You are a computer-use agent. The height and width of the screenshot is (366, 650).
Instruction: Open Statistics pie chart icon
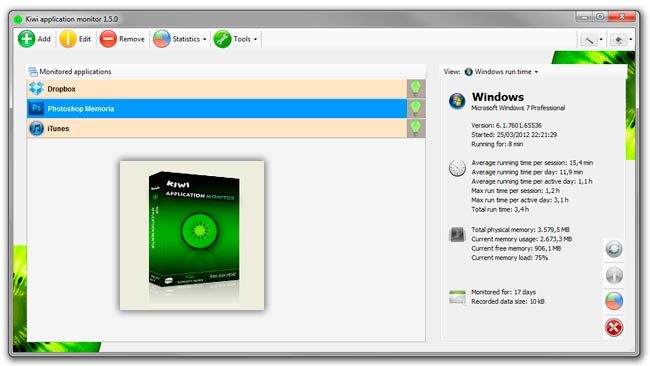pyautogui.click(x=162, y=39)
